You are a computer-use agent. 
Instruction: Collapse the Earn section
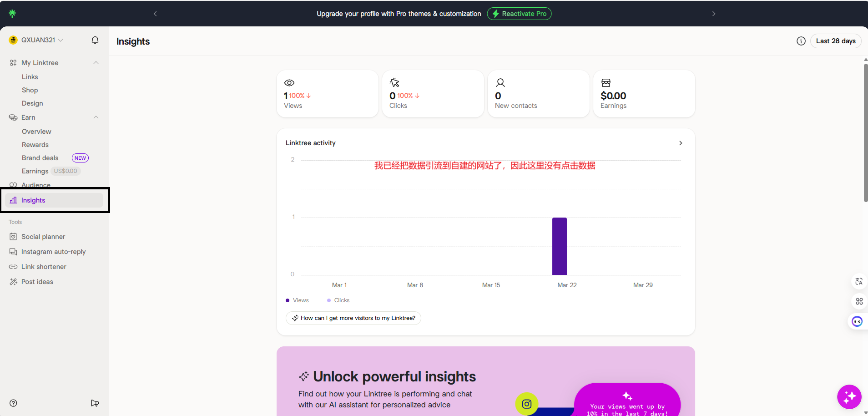[x=96, y=117]
